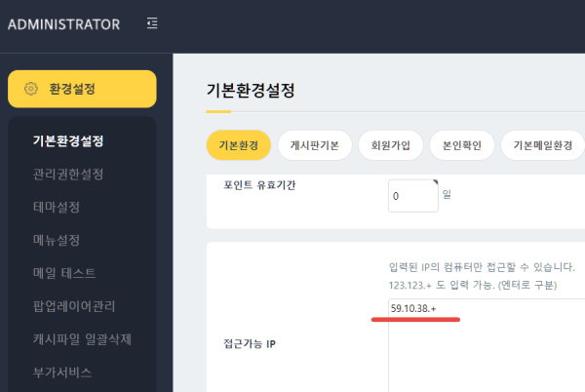
Task: Expand the 환경설정 yellow menu section
Action: coord(82,89)
